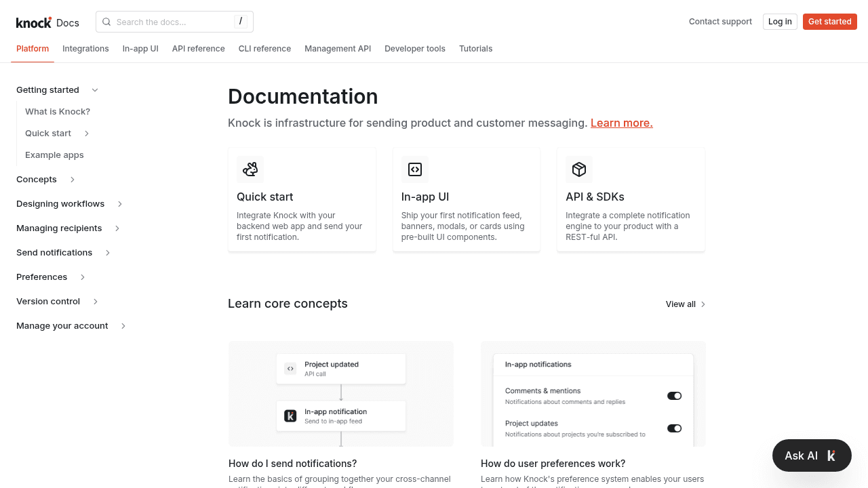
Task: Focus the Search the docs field
Action: [x=174, y=22]
